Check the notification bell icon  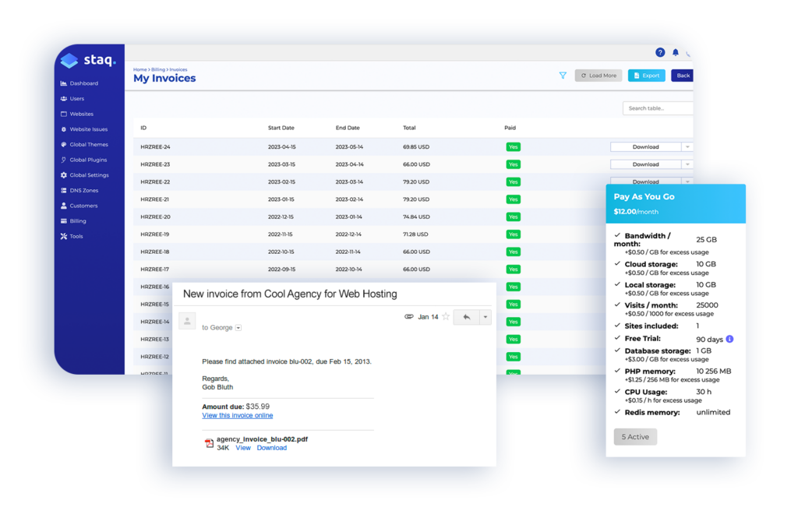pos(676,52)
